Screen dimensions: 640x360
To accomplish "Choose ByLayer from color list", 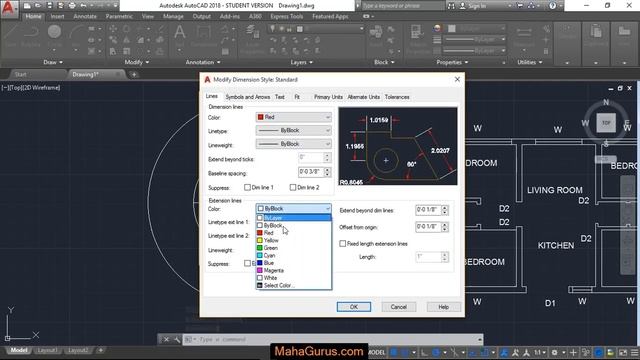I will pyautogui.click(x=293, y=218).
